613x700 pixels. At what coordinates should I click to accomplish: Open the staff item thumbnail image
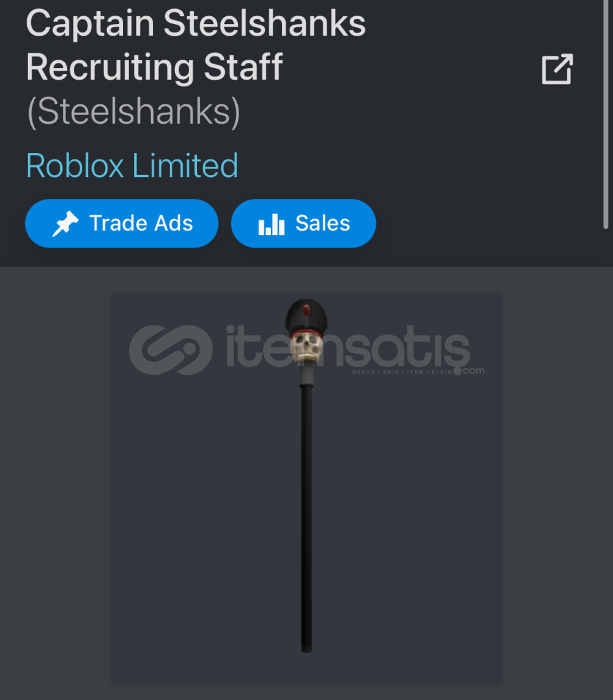tap(306, 489)
